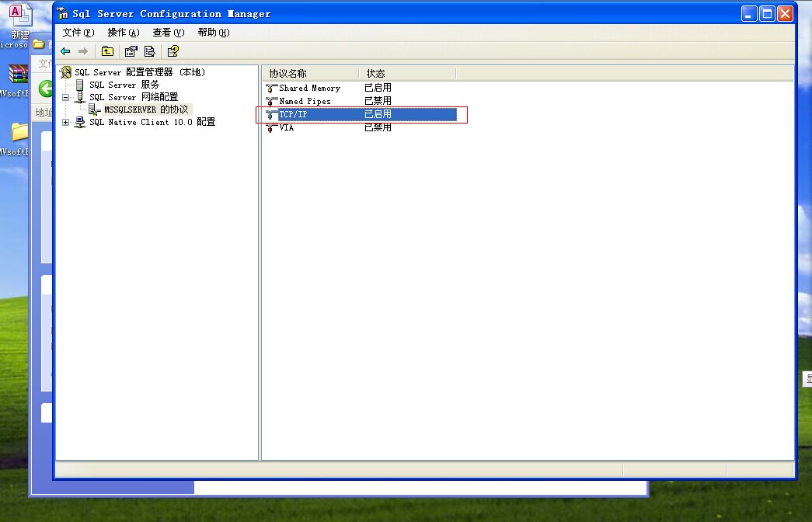This screenshot has height=522, width=812.
Task: Select SQL Native Client 10.0 配置 label
Action: [x=152, y=122]
